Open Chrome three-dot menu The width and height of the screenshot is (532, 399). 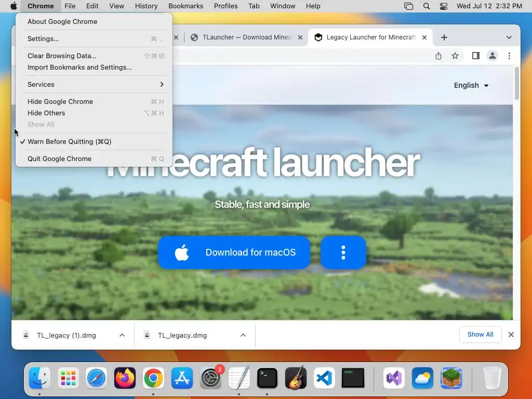(509, 56)
